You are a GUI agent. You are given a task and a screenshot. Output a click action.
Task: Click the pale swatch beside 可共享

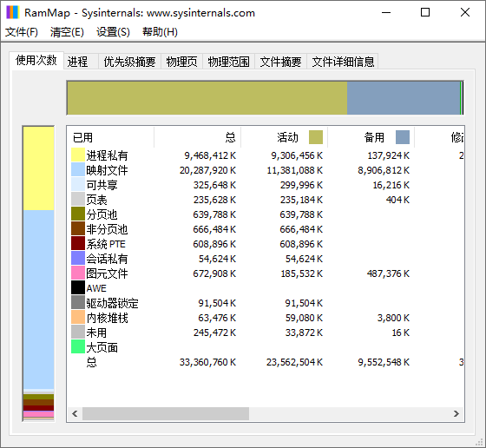click(x=78, y=185)
